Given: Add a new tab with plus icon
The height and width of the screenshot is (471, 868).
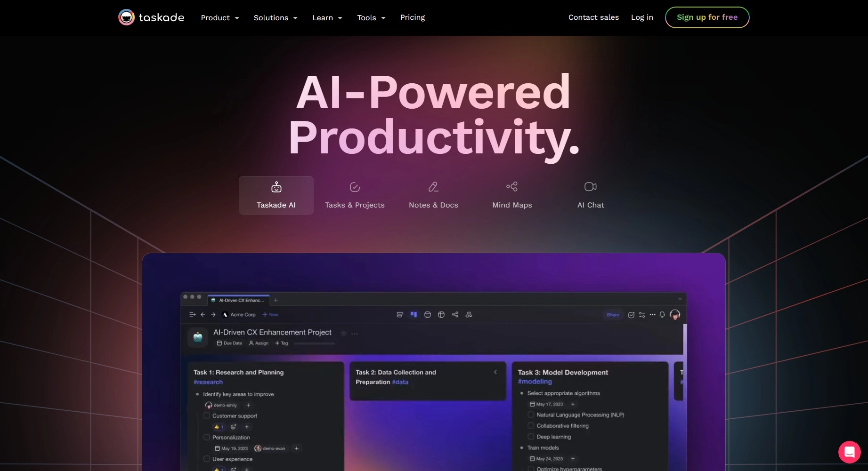Looking at the screenshot, I should point(276,300).
